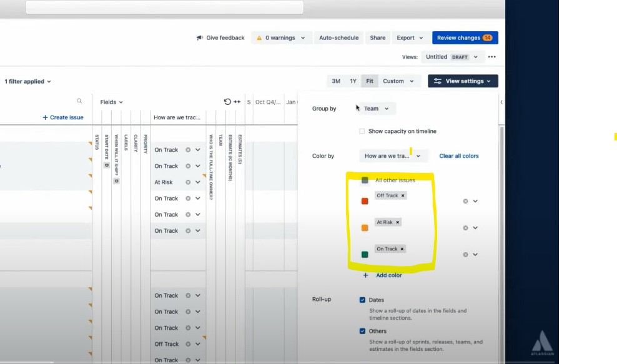Screen dimensions: 617x364
Task: Click the Review changes button
Action: [x=465, y=37]
